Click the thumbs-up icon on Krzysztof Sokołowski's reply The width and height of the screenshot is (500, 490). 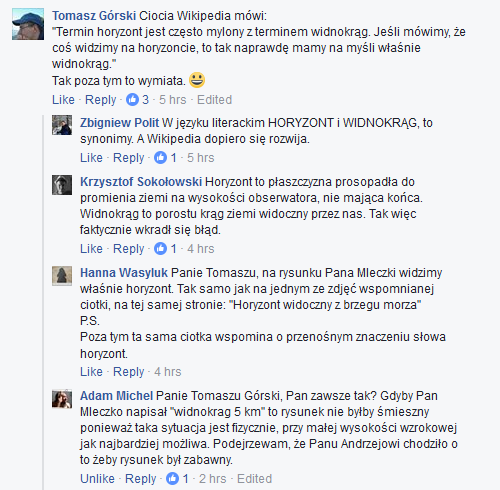[x=160, y=249]
